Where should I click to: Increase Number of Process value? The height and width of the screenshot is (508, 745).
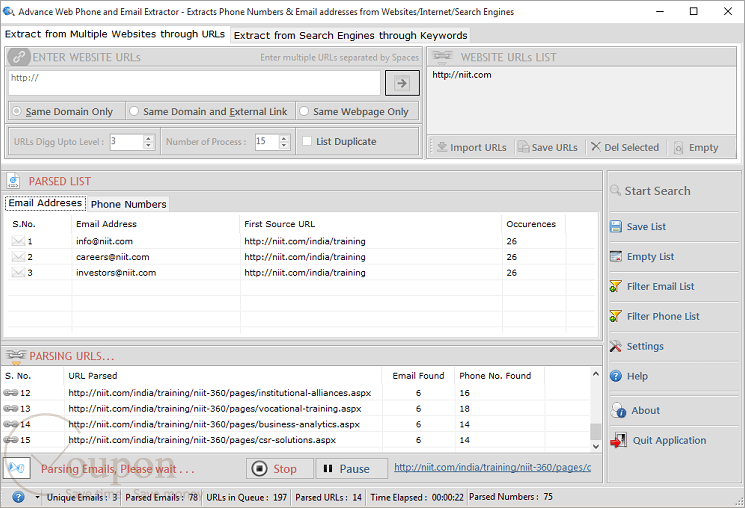tap(284, 138)
